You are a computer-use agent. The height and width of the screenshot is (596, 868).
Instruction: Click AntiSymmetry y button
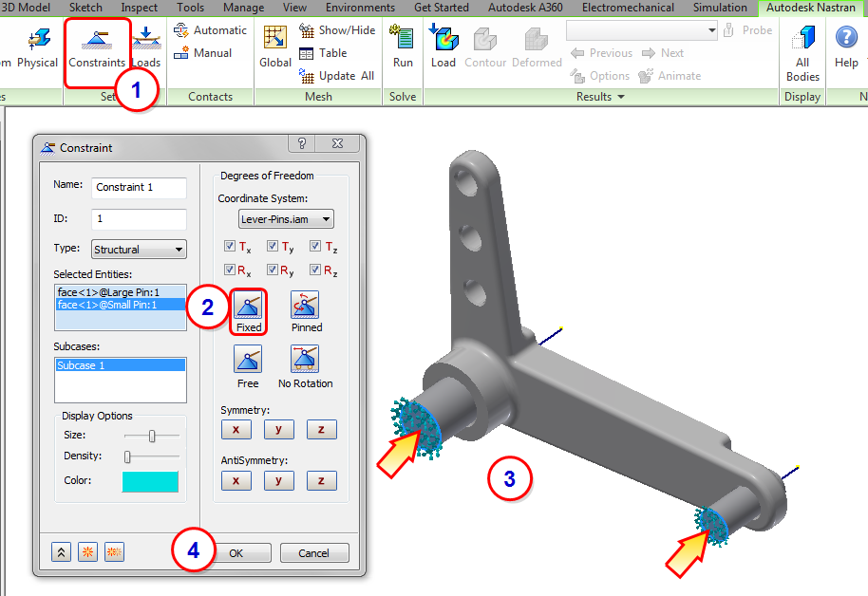(x=278, y=481)
